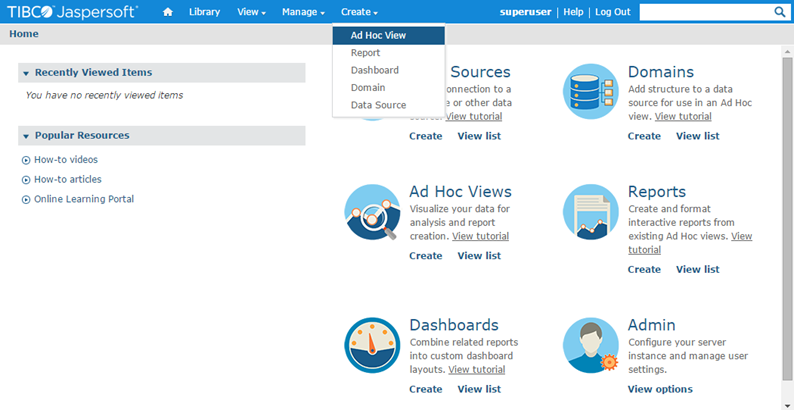Select Domain from Create menu
Image resolution: width=794 pixels, height=410 pixels.
point(389,88)
